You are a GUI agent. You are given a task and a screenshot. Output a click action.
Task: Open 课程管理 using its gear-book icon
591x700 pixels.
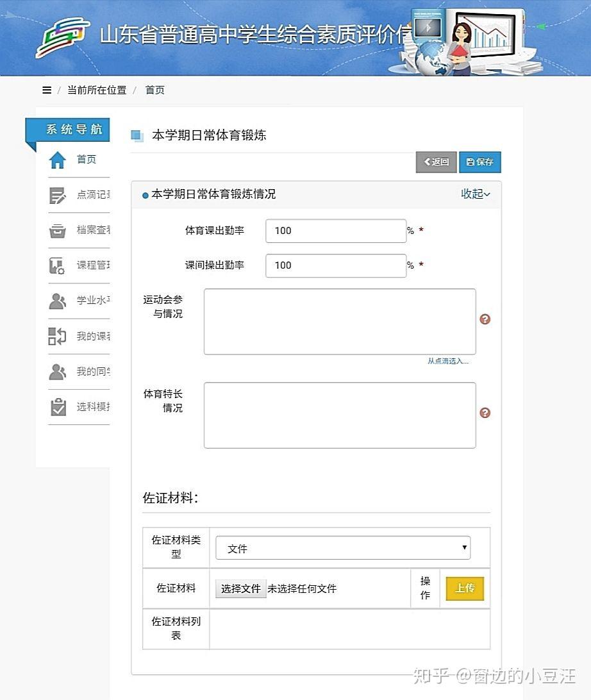tap(56, 265)
